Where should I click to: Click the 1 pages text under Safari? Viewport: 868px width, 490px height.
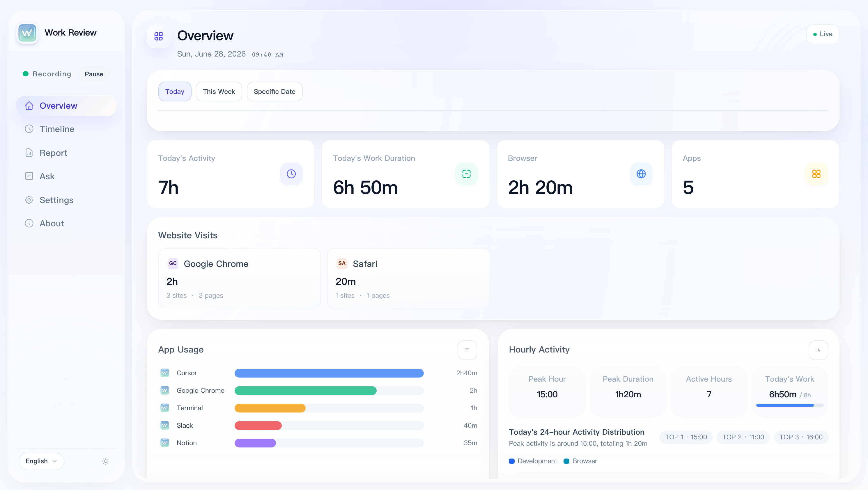coord(378,295)
